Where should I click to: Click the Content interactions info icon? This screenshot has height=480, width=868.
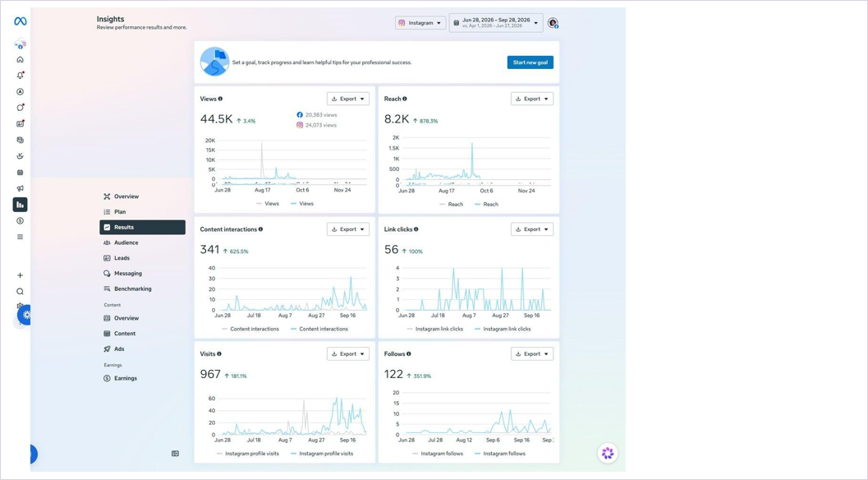261,229
